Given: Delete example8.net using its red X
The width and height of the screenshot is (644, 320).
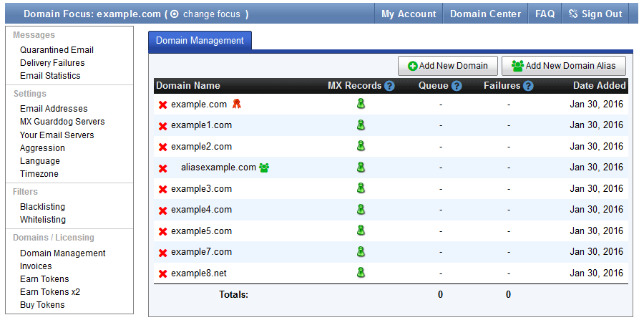Looking at the screenshot, I should coord(162,274).
